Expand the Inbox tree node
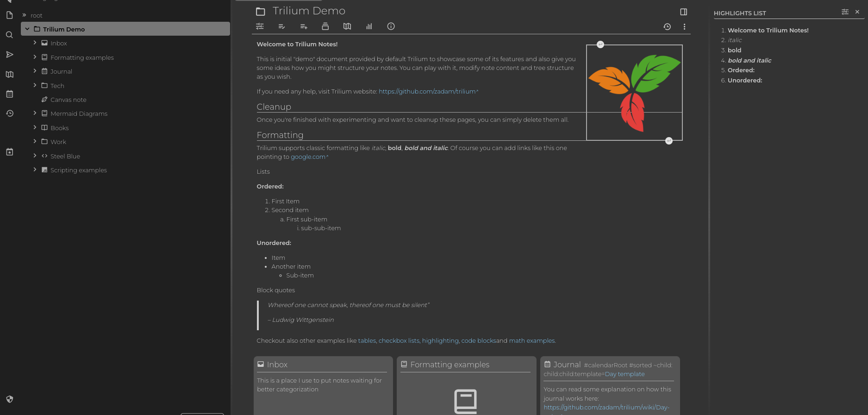 35,43
